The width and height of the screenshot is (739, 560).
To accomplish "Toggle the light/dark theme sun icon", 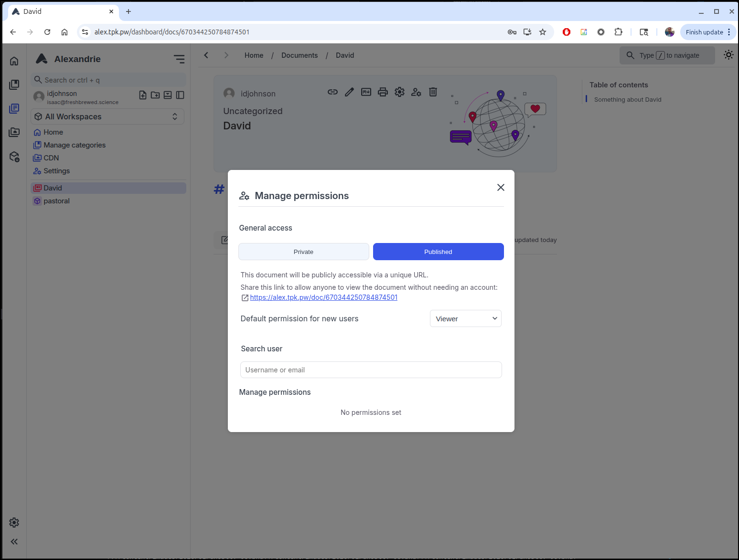I will pos(728,55).
